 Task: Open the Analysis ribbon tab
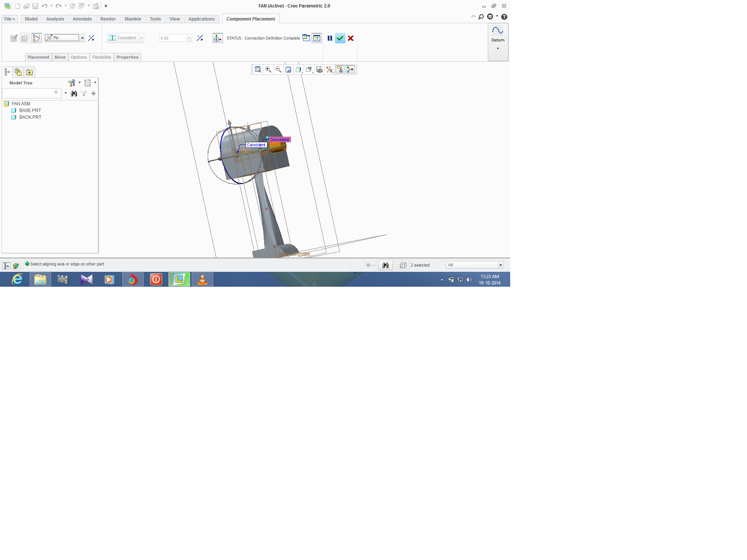point(55,19)
